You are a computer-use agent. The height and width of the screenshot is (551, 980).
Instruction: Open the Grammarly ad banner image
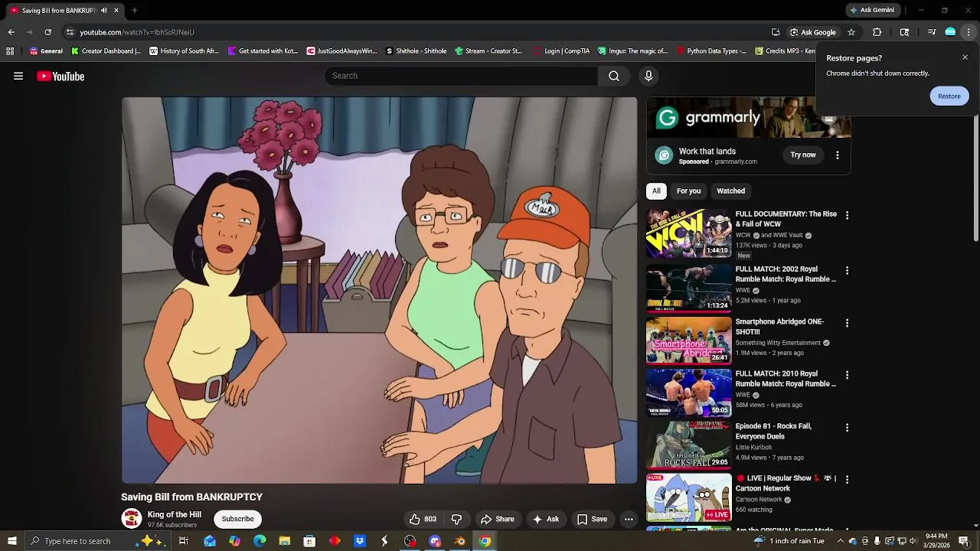tap(748, 117)
